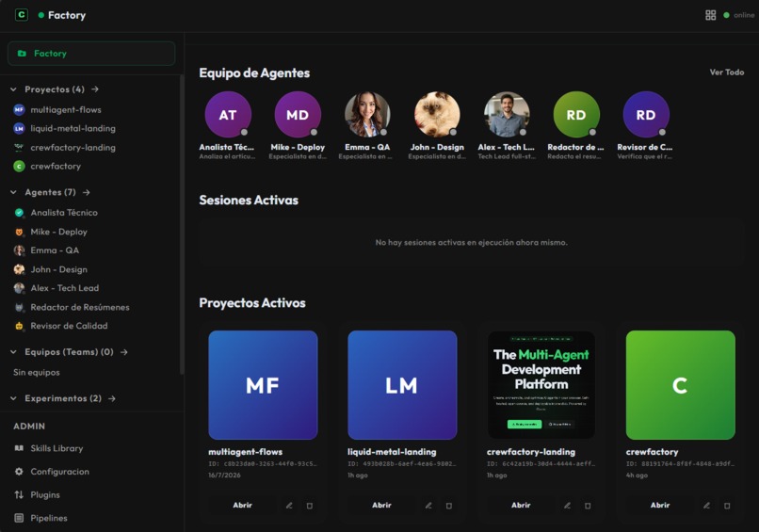Open the MD Mike - Deploy avatar
Screen dimensions: 759x532
(x=298, y=114)
